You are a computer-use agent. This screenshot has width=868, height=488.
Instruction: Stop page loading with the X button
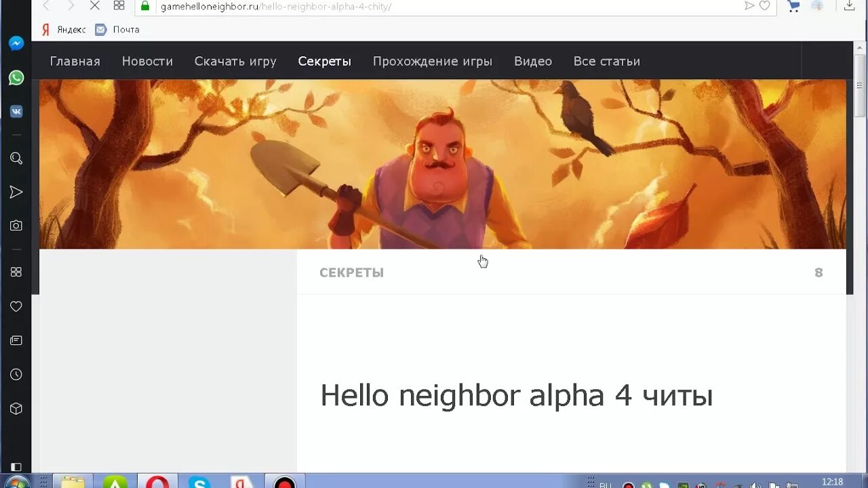[x=95, y=6]
